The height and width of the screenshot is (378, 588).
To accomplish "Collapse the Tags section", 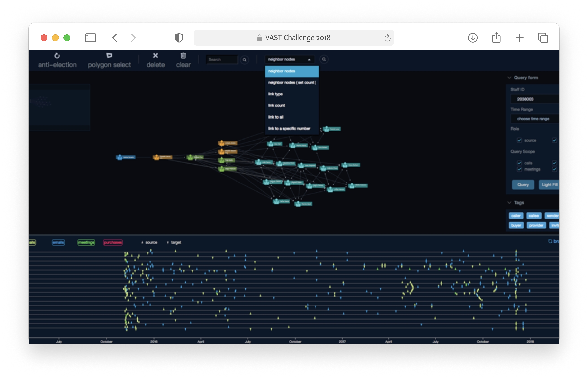I will click(x=509, y=203).
